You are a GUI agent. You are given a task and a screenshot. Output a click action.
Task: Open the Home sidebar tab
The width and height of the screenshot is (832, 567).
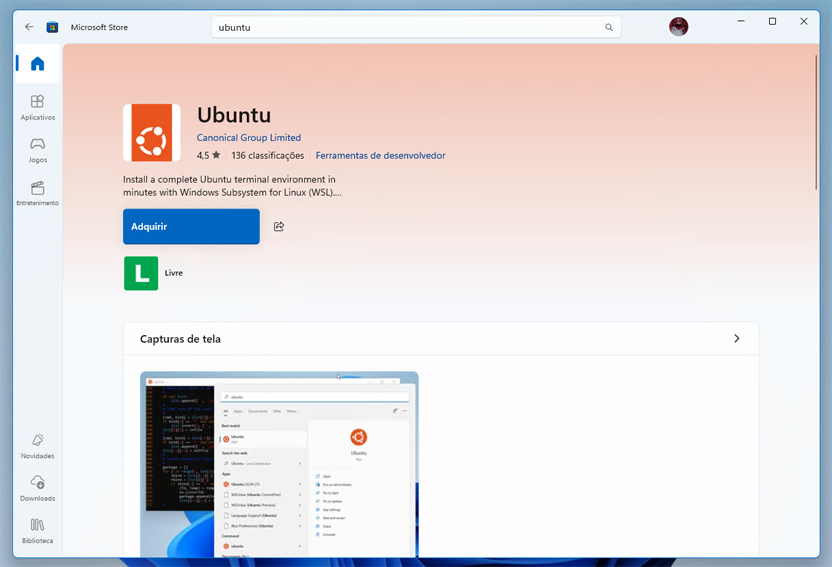pyautogui.click(x=37, y=64)
